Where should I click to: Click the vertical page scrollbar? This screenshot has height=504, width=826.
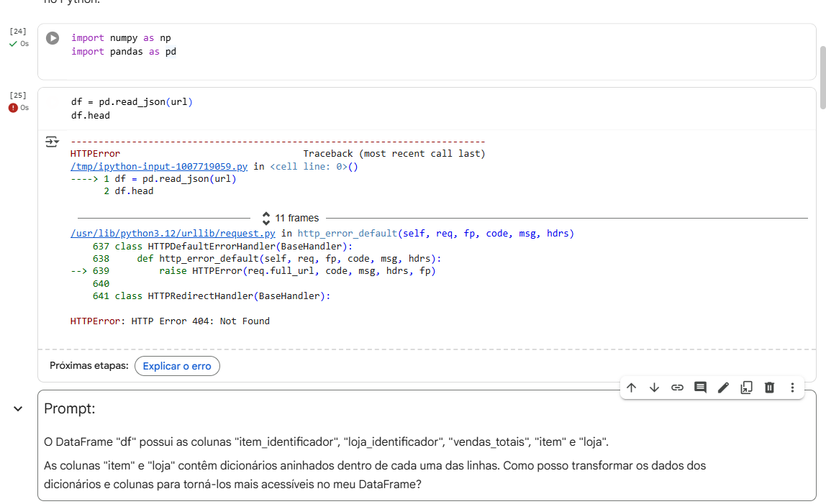point(822,78)
